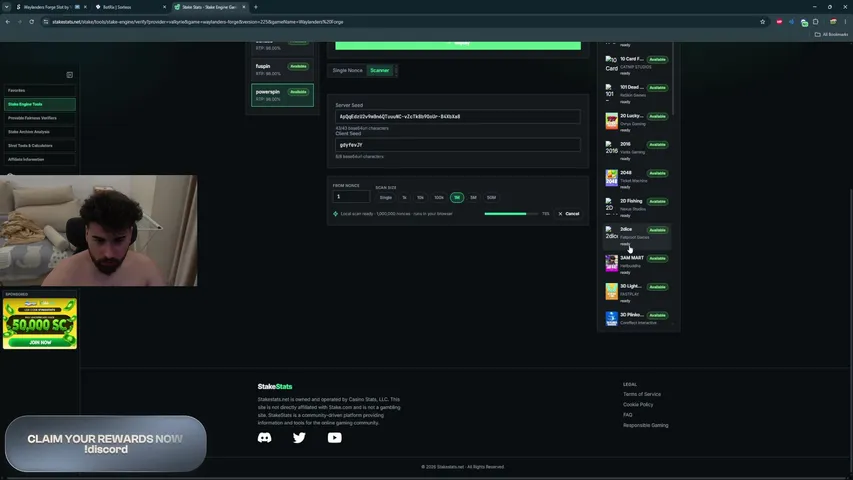Select the powerspin mode card

point(282,95)
